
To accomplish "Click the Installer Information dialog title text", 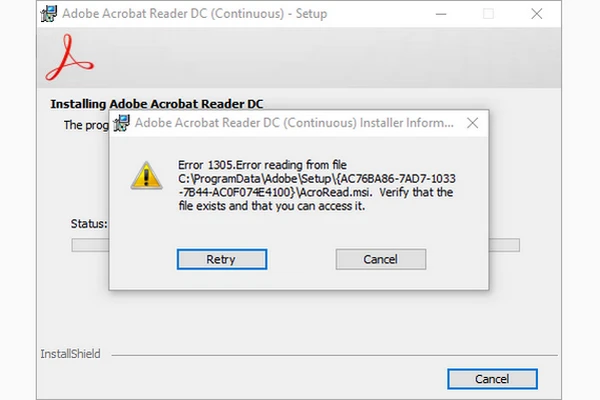I will [294, 123].
